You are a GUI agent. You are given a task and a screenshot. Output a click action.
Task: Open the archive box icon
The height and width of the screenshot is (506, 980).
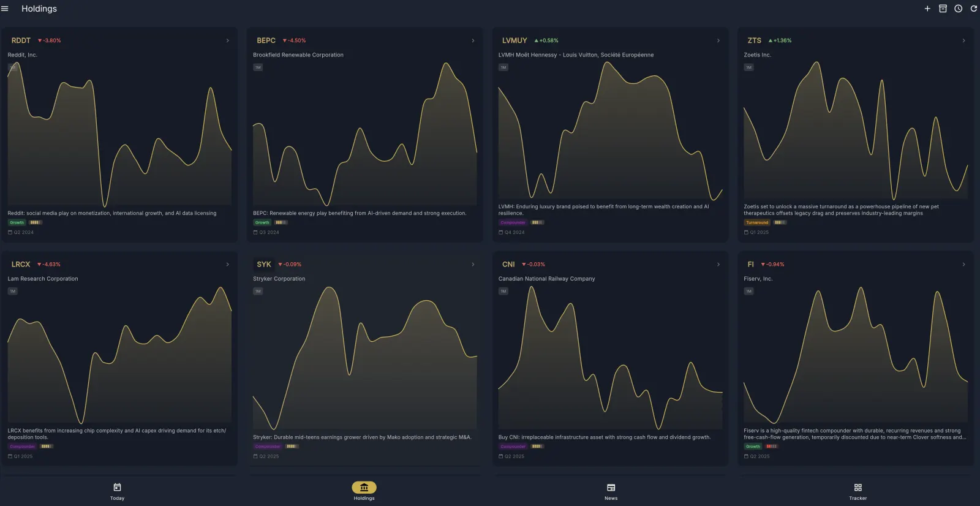[943, 9]
